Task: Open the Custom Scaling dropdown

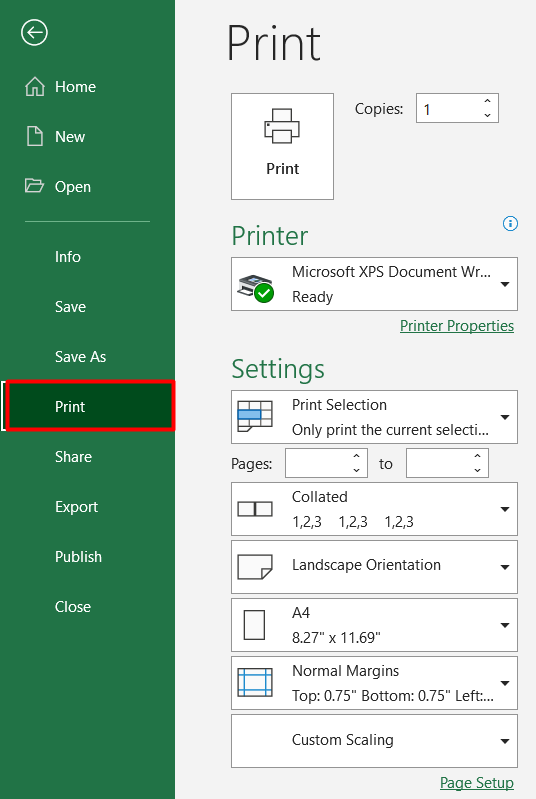Action: click(374, 741)
